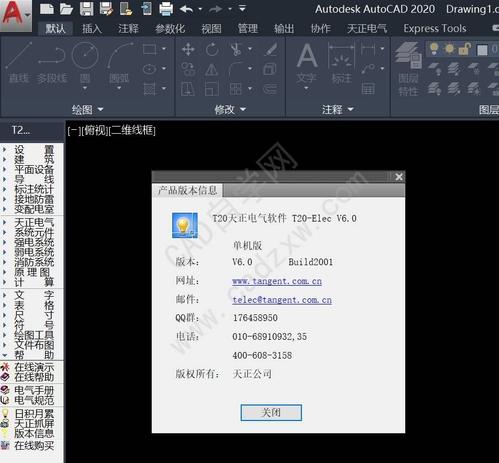The height and width of the screenshot is (463, 499).
Task: Open Quick Access Toolbar customize dropdown
Action: pos(242,8)
